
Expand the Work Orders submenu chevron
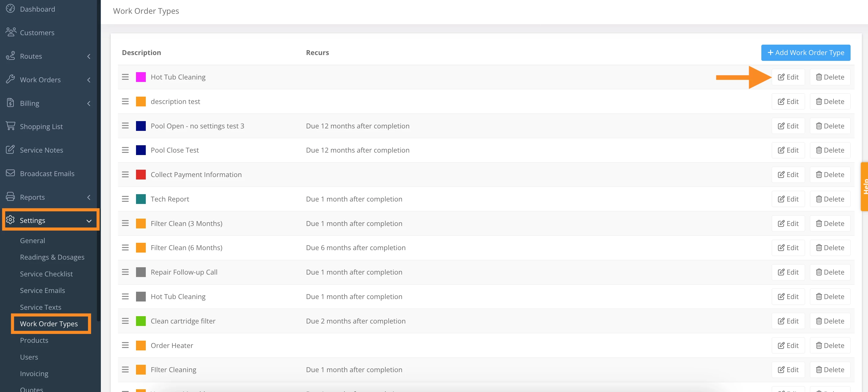tap(89, 80)
